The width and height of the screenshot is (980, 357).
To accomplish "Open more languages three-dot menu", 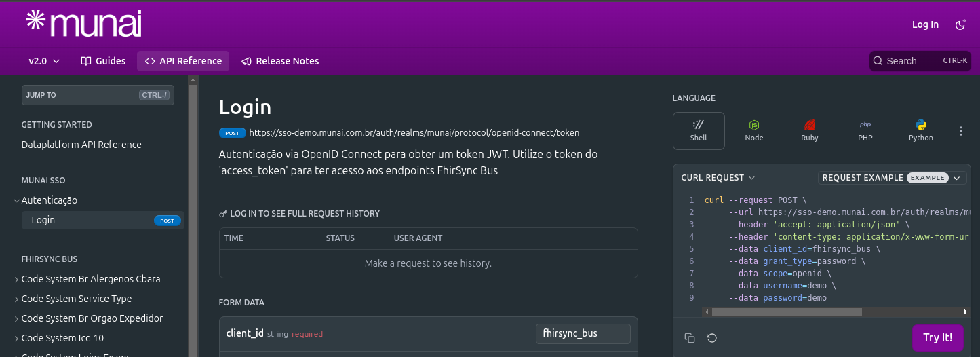I will pos(961,131).
